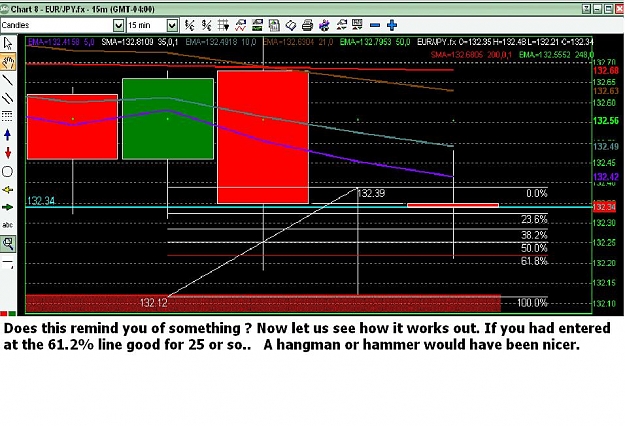Screen dimensions: 625x426
Task: Click the indicator up-down arrows icon
Action: pyautogui.click(x=342, y=25)
